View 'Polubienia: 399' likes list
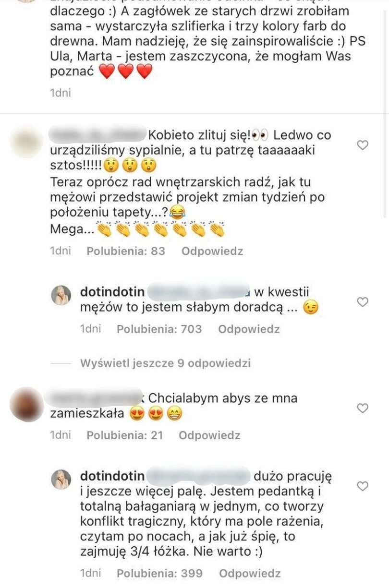 point(160,574)
